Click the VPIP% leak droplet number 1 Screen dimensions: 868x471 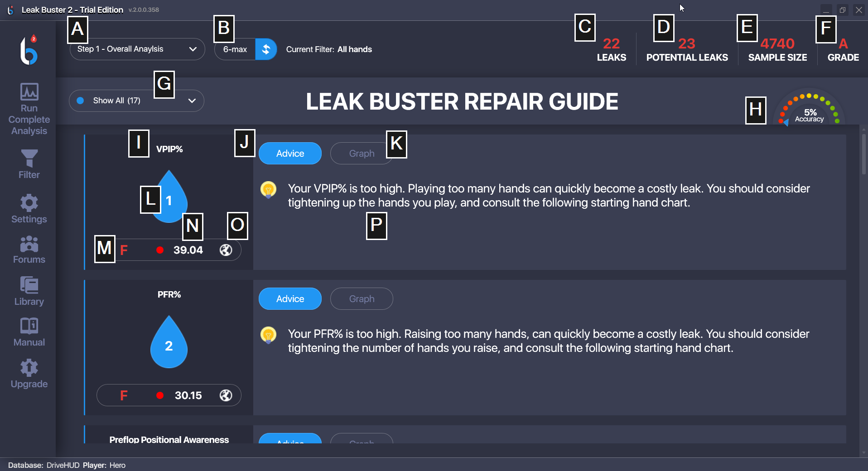click(169, 197)
